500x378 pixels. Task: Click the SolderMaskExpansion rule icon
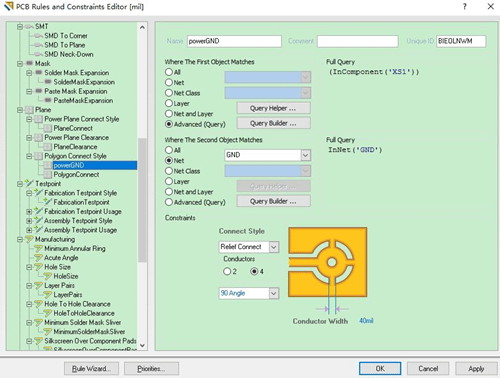tap(48, 82)
